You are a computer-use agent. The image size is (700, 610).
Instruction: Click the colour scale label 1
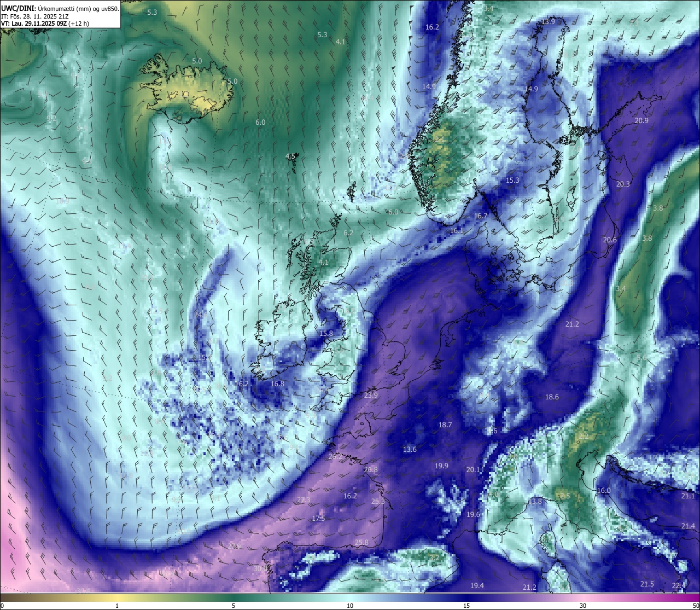point(117,606)
